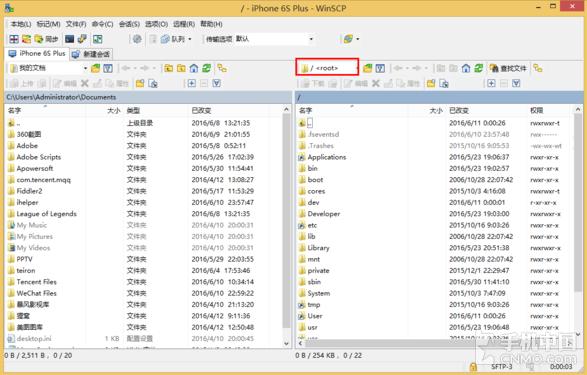587x375 pixels.
Task: Select the Tencent Files folder
Action: tap(36, 282)
